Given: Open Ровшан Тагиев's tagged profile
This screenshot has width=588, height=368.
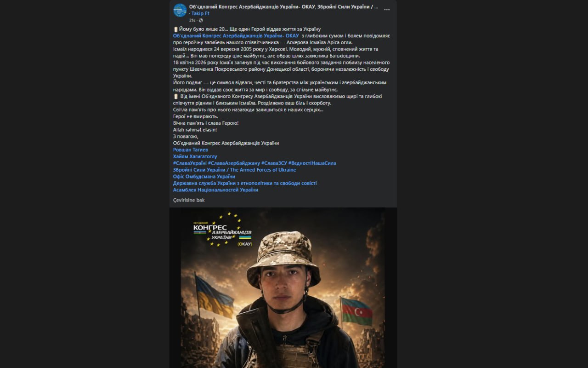Looking at the screenshot, I should click(191, 150).
